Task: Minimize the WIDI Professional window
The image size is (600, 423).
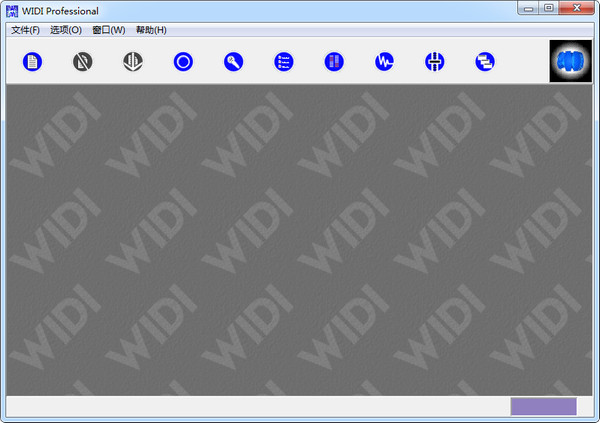Action: point(528,8)
